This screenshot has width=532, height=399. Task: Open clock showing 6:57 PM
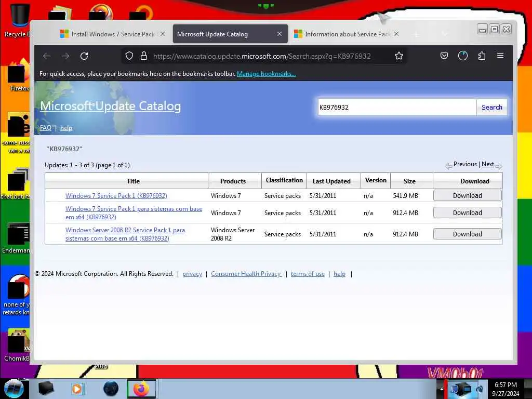506,389
